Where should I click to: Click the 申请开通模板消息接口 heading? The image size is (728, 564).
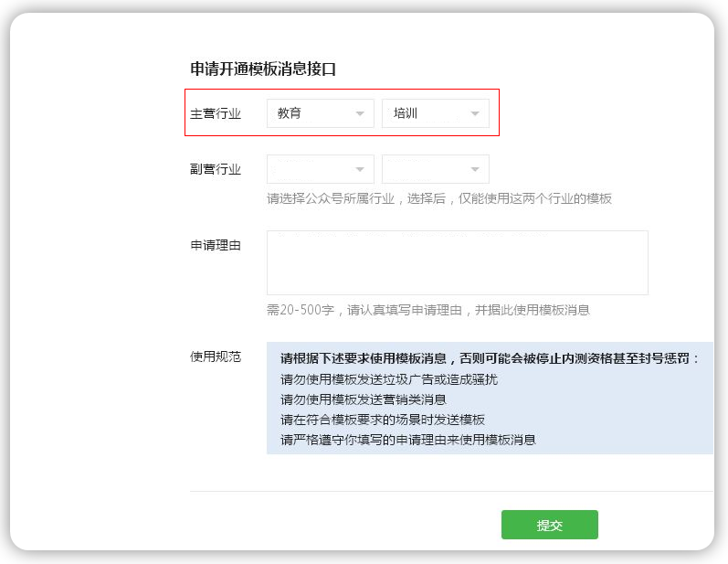pyautogui.click(x=263, y=69)
